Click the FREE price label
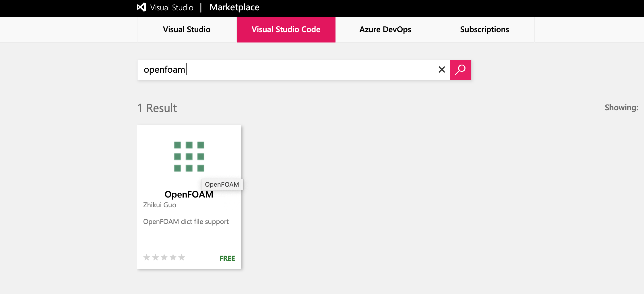Screen dimensions: 644x294 [x=227, y=258]
